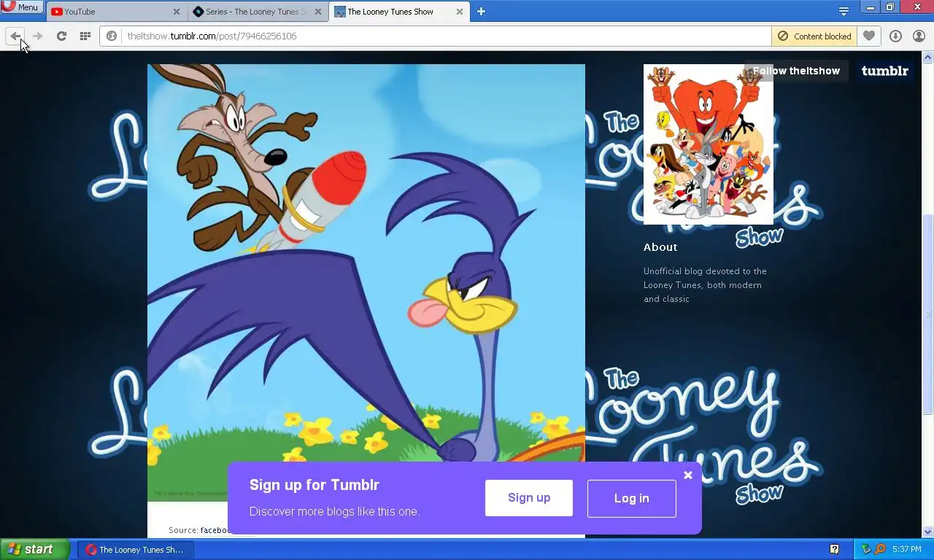Viewport: 934px width, 560px height.
Task: Click the taskbar clock 5:37 PM
Action: click(x=907, y=549)
